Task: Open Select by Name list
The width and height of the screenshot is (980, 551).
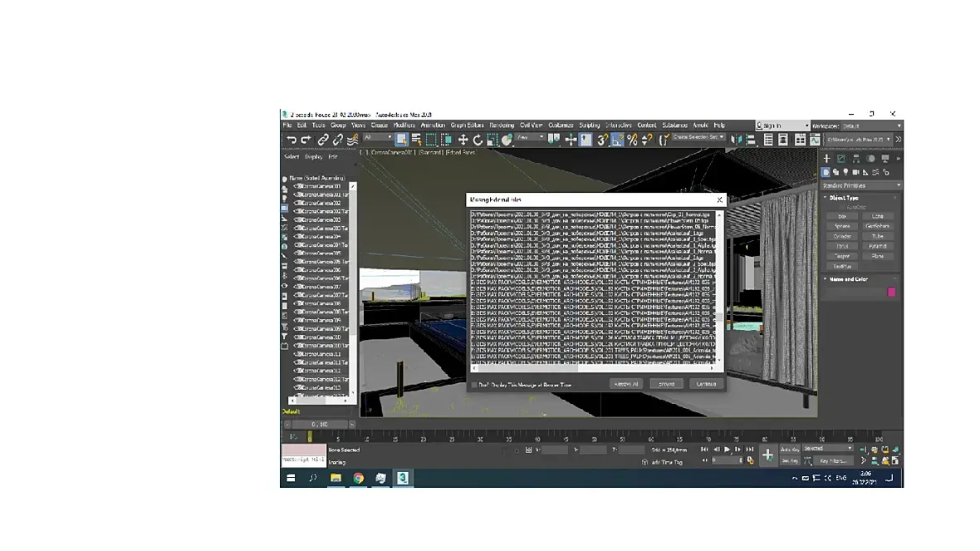Action: click(x=416, y=140)
